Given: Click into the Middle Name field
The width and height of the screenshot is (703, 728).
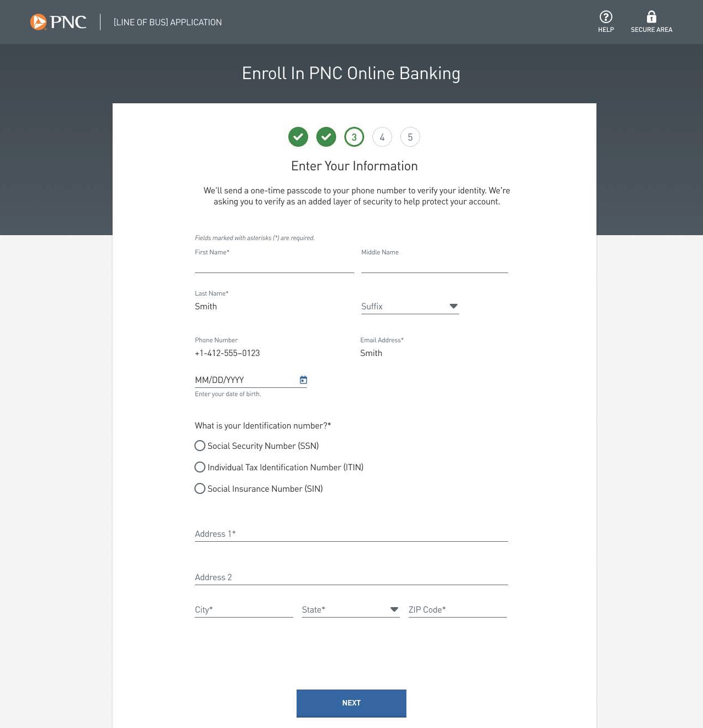Looking at the screenshot, I should pyautogui.click(x=434, y=265).
